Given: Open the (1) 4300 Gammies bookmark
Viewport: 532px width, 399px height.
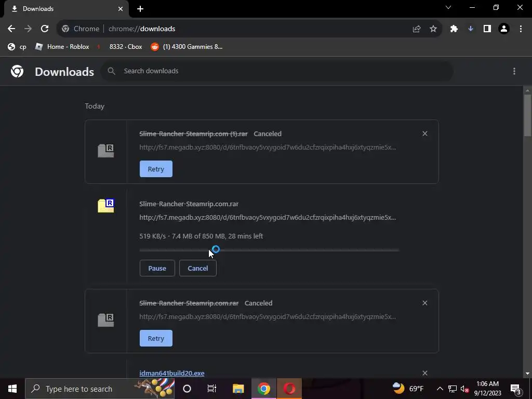Looking at the screenshot, I should [x=187, y=47].
